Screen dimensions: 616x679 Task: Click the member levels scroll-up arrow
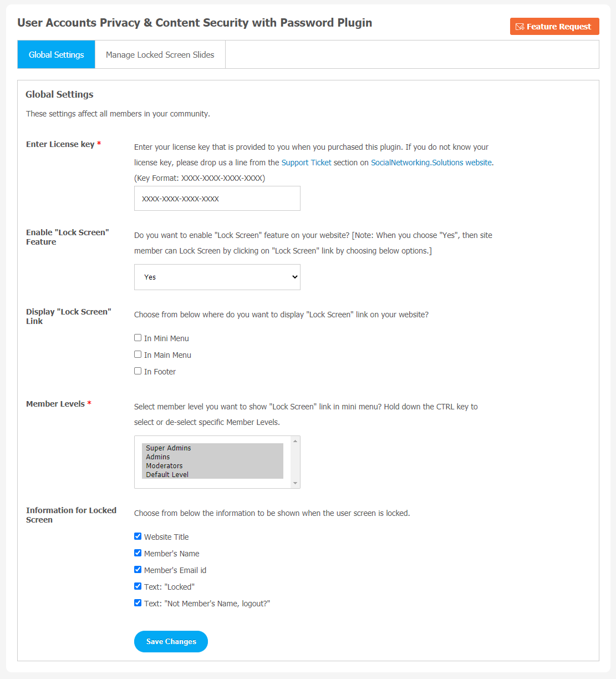coord(295,441)
